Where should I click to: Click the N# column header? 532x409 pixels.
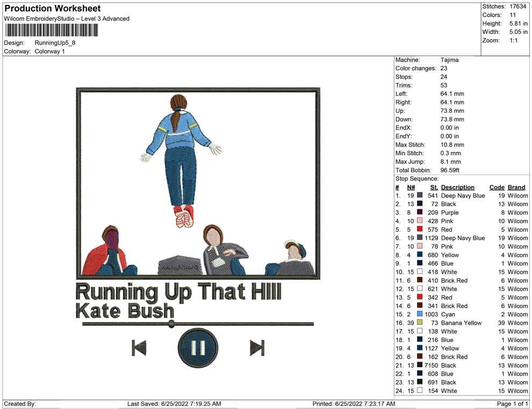click(x=411, y=187)
